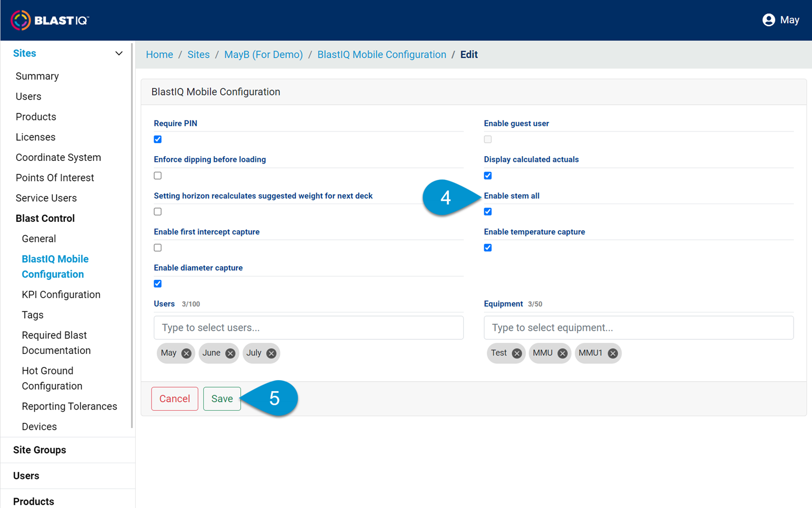This screenshot has height=508, width=812.
Task: Remove the MMU1 equipment chip
Action: [613, 353]
